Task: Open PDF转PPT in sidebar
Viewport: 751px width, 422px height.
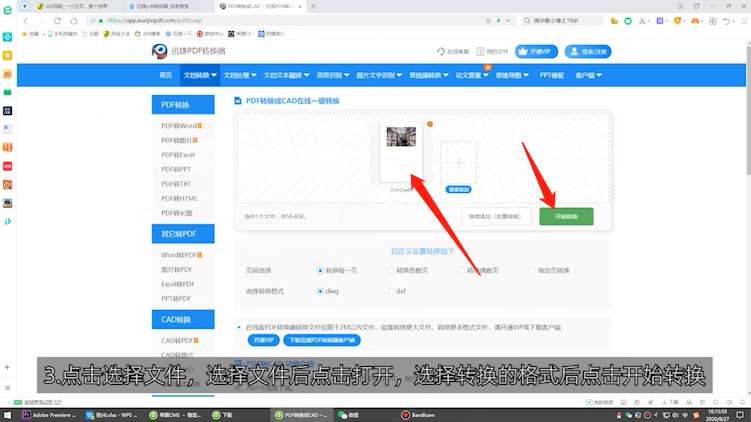Action: click(x=176, y=169)
